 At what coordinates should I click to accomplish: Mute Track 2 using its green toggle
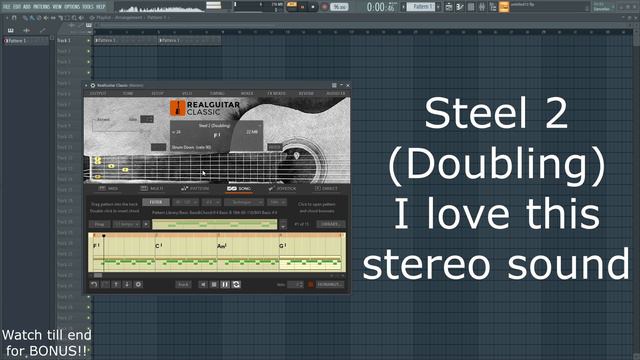tap(88, 51)
